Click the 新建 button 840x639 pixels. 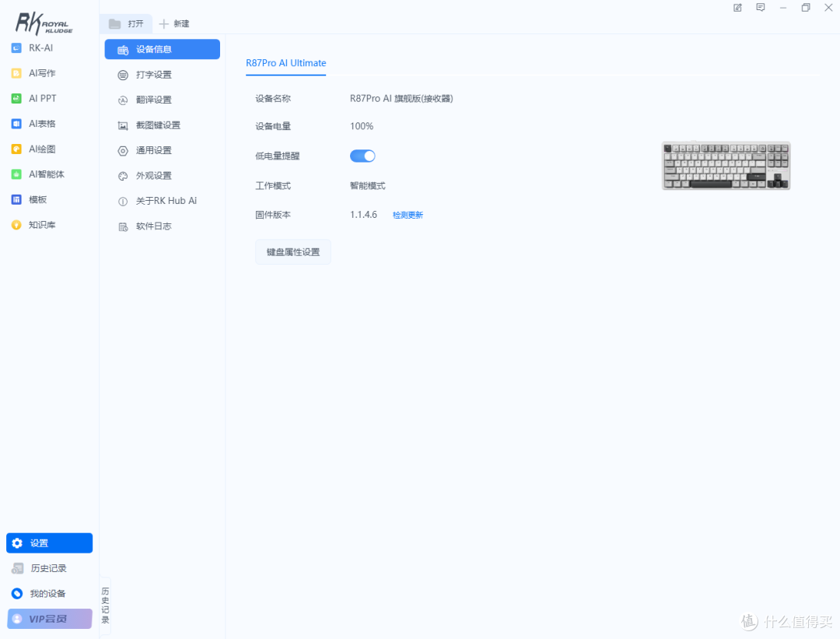[175, 23]
